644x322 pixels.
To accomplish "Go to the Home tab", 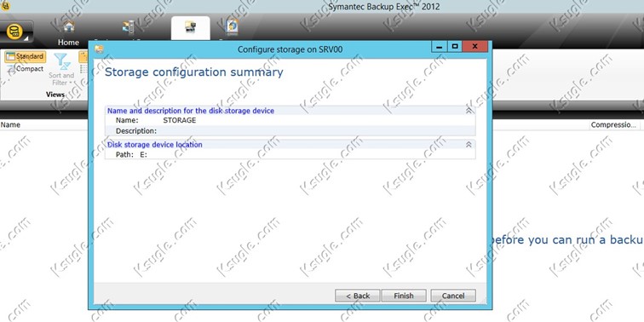I will point(68,33).
